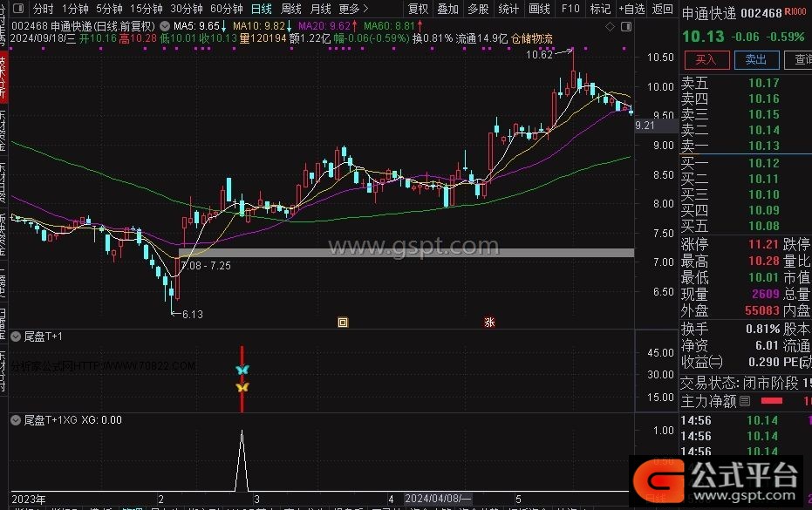Image resolution: width=812 pixels, height=510 pixels.
Task: Click the 最高 value 10.28
Action: (763, 261)
